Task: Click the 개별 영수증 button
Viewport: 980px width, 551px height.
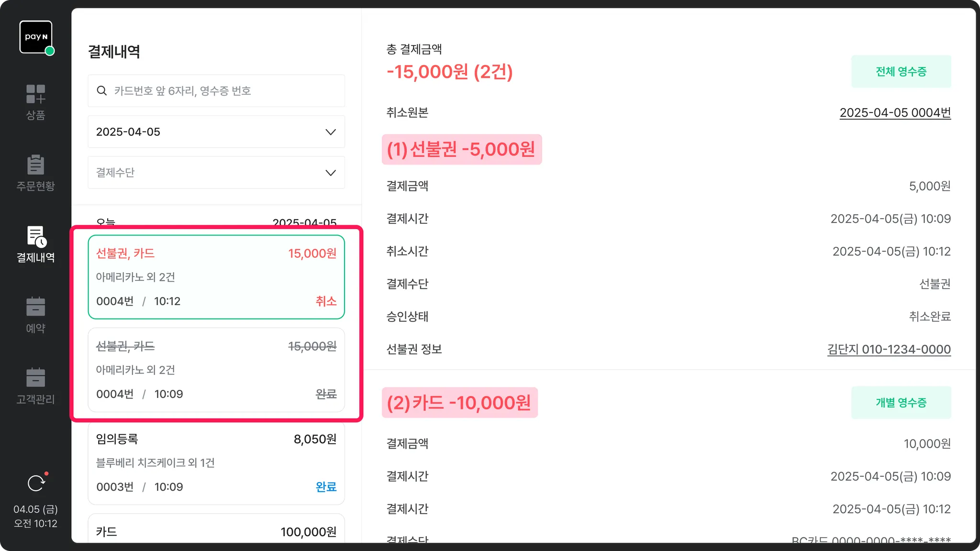Action: pos(901,403)
